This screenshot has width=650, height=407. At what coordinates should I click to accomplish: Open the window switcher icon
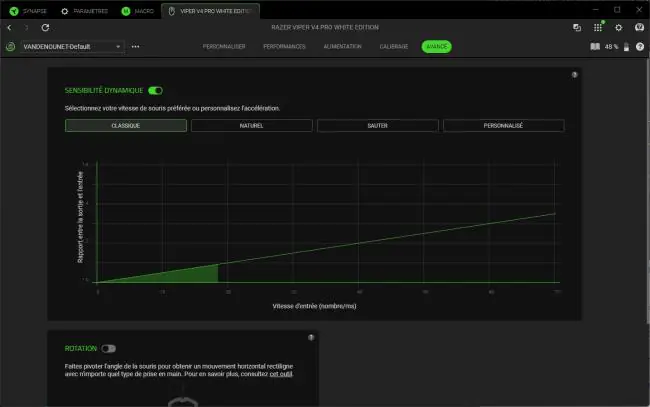(577, 27)
